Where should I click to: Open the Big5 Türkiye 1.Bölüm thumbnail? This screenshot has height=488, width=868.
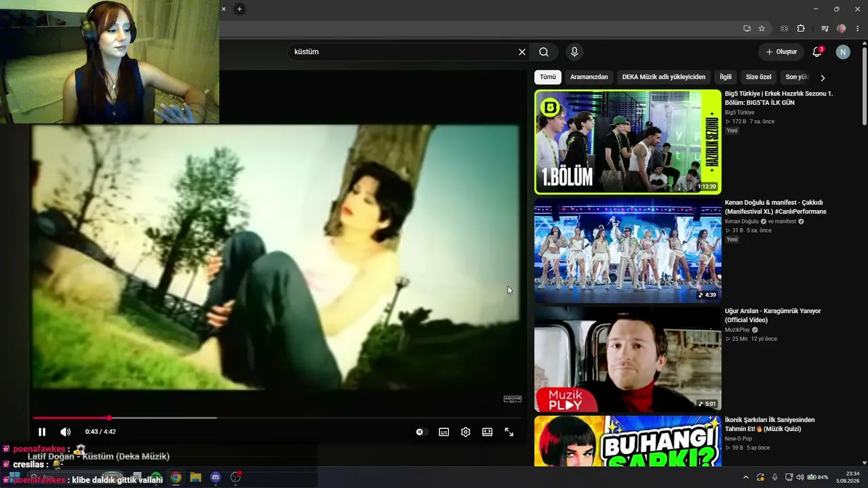tap(628, 142)
